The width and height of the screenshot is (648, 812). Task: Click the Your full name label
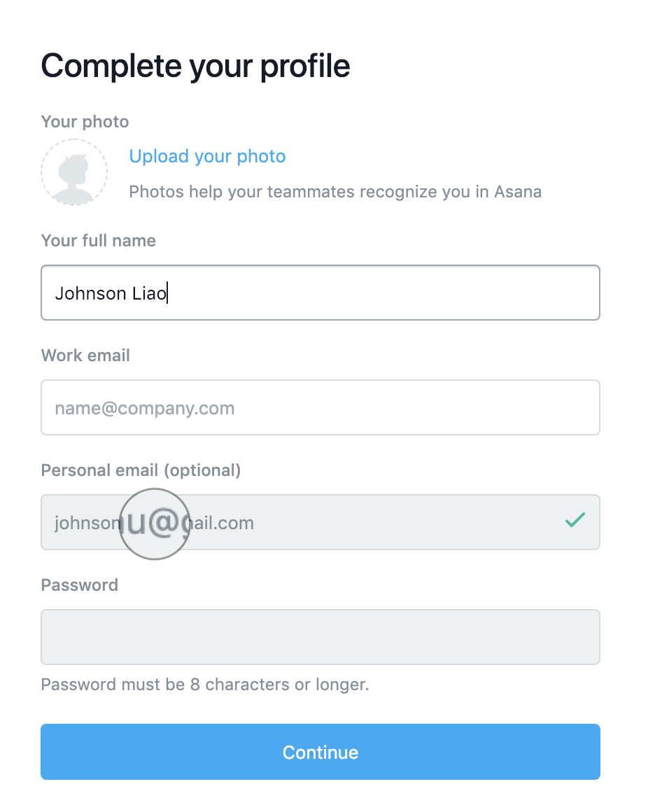coord(99,241)
